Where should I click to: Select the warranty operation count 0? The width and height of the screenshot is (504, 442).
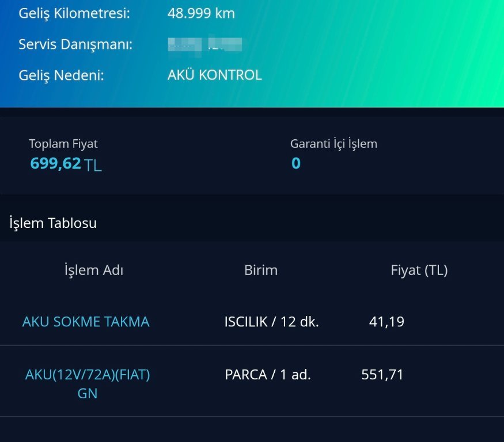[295, 164]
